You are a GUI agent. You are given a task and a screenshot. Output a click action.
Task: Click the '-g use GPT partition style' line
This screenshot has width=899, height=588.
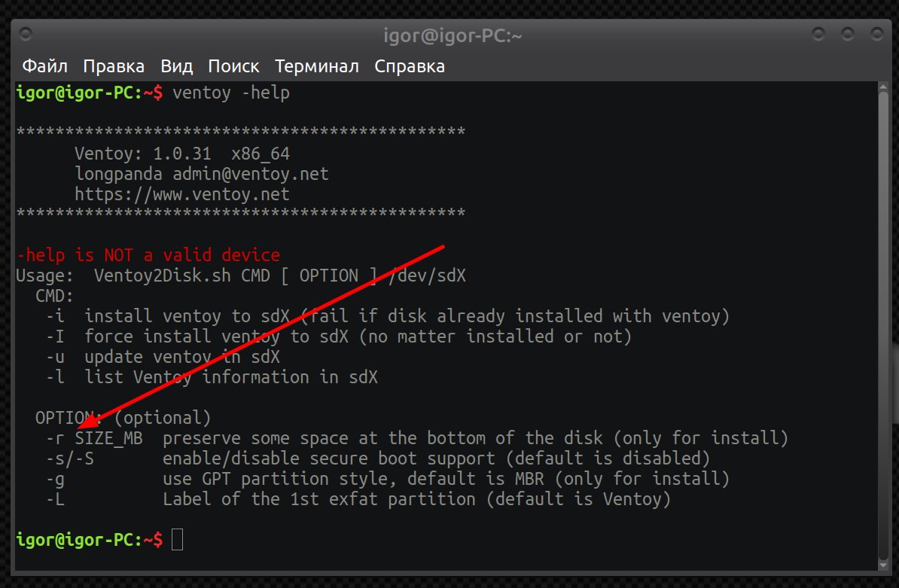pyautogui.click(x=388, y=479)
